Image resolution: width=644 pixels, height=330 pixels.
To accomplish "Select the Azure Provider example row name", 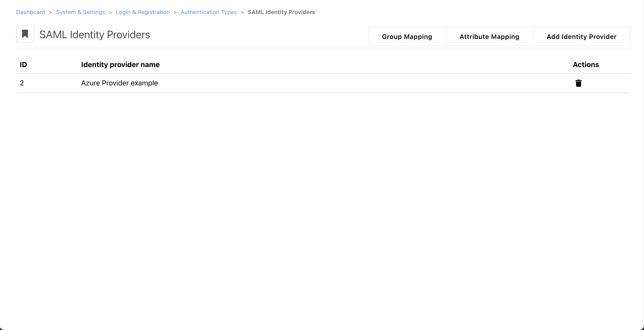I will (x=119, y=83).
